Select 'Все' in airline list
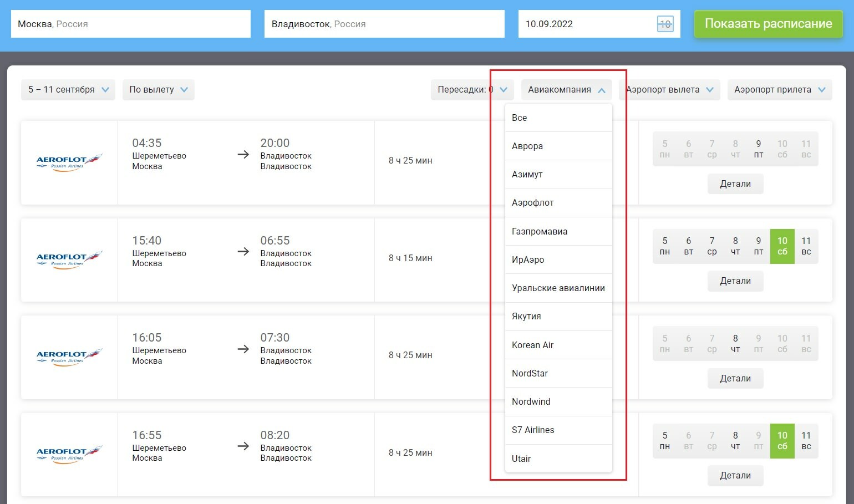The image size is (854, 504). 558,118
